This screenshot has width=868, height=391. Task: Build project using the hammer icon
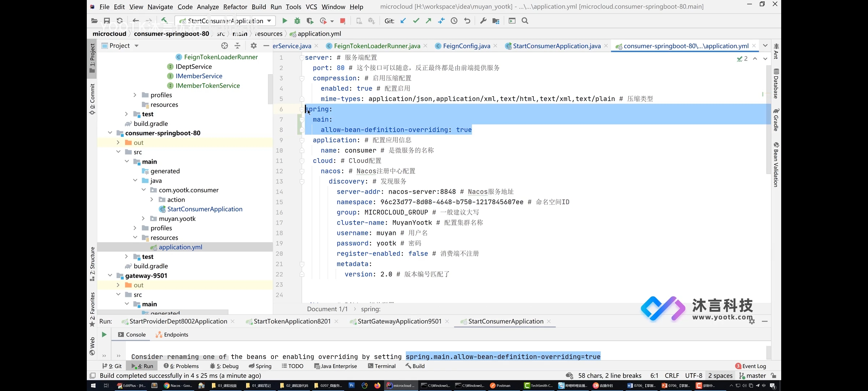(164, 21)
